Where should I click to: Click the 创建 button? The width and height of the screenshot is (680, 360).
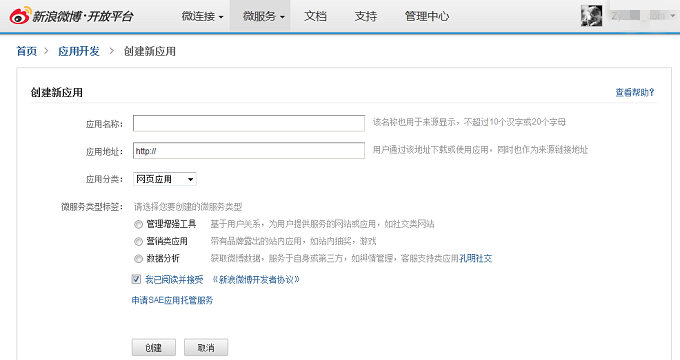[154, 347]
